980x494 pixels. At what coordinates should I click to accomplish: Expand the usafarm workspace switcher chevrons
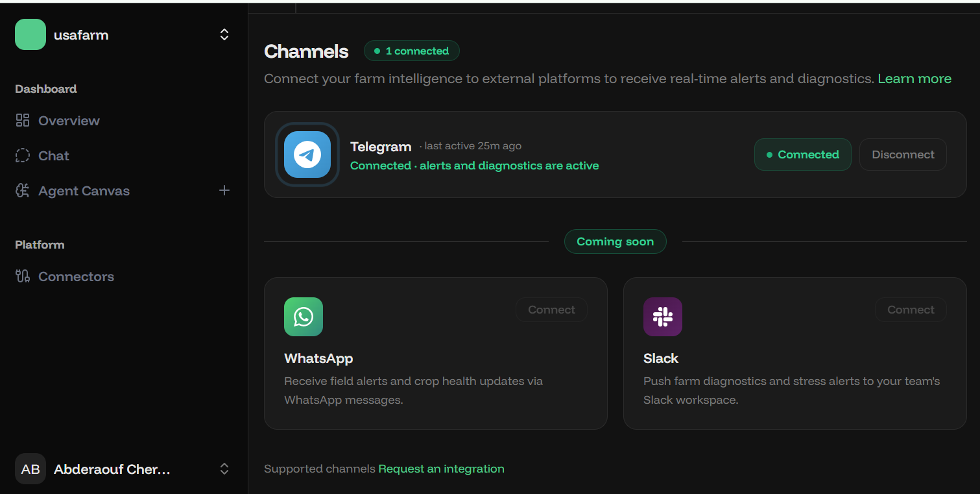click(x=224, y=34)
